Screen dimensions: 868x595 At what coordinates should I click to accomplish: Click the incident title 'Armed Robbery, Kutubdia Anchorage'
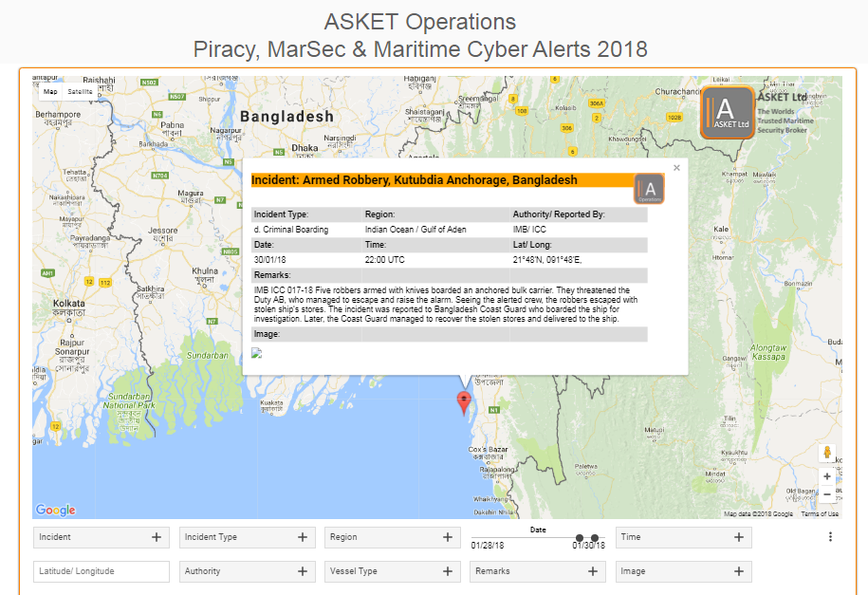pyautogui.click(x=414, y=180)
